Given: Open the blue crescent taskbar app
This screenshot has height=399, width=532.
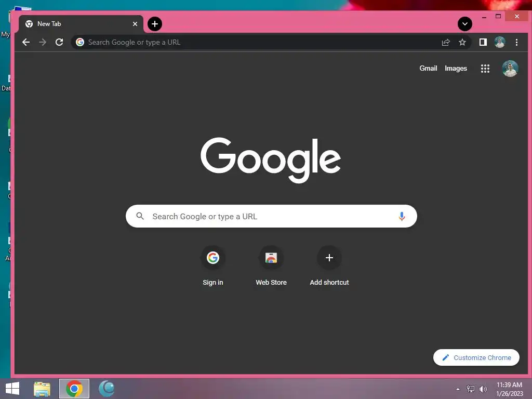Looking at the screenshot, I should [x=107, y=389].
